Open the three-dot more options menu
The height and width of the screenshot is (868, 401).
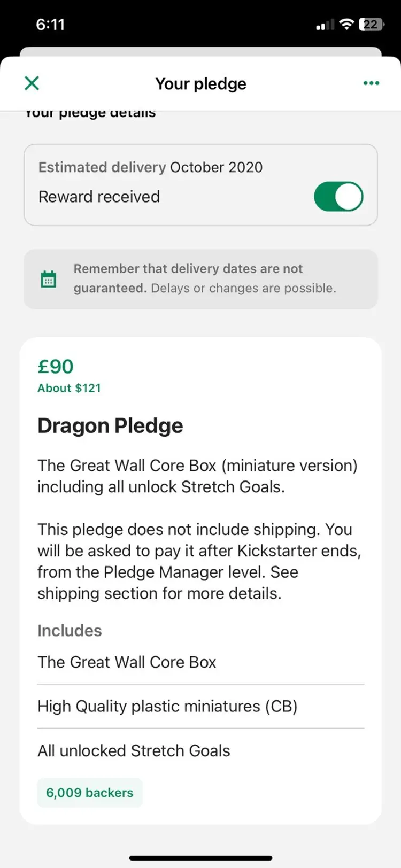click(371, 83)
